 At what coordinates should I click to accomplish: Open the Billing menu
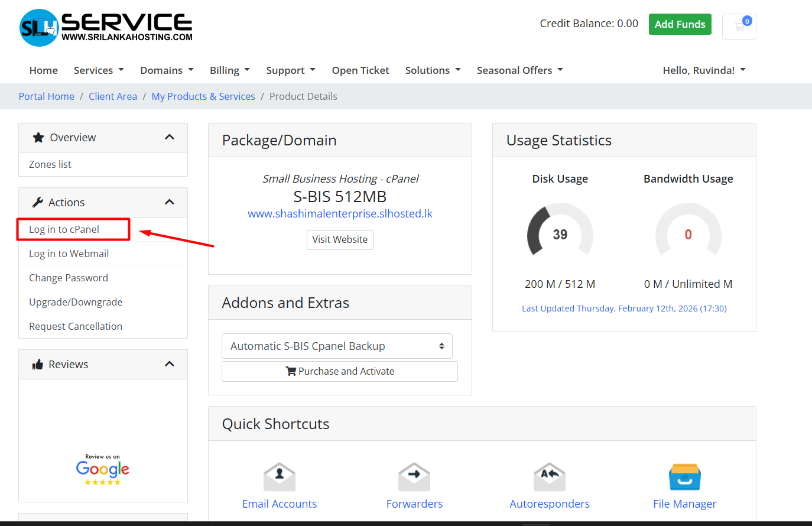coord(229,70)
